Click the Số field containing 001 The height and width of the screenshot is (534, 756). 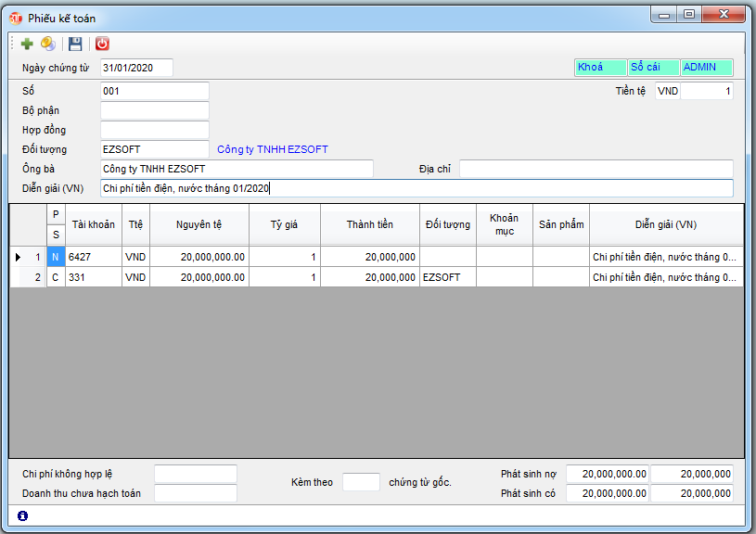(155, 91)
